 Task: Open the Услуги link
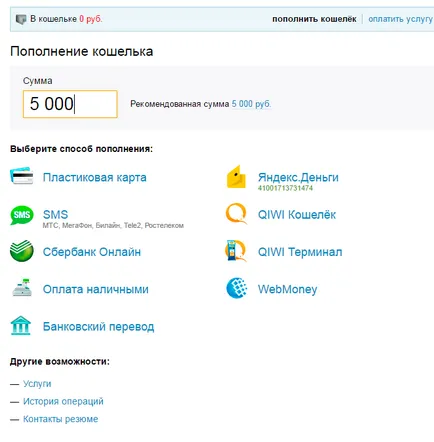(x=37, y=384)
